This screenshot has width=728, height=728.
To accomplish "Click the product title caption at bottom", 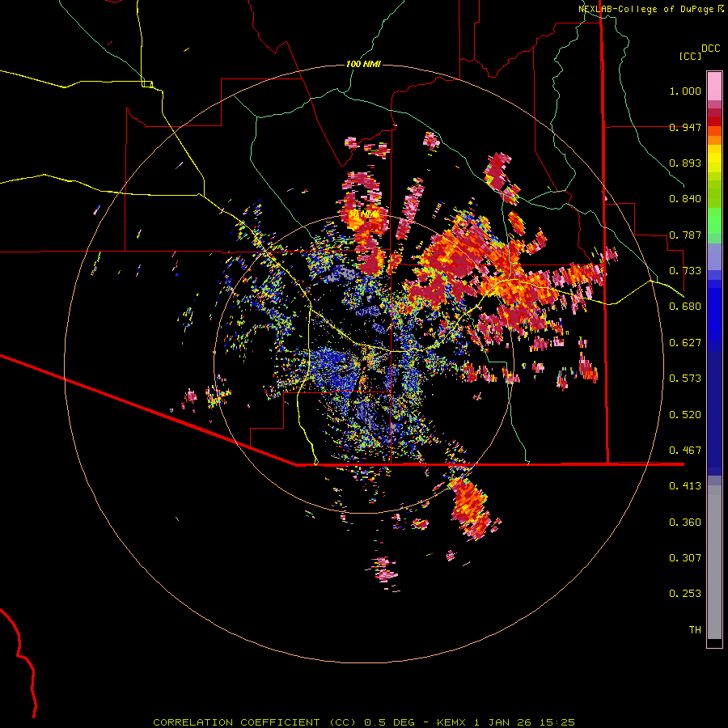I will coord(364,722).
